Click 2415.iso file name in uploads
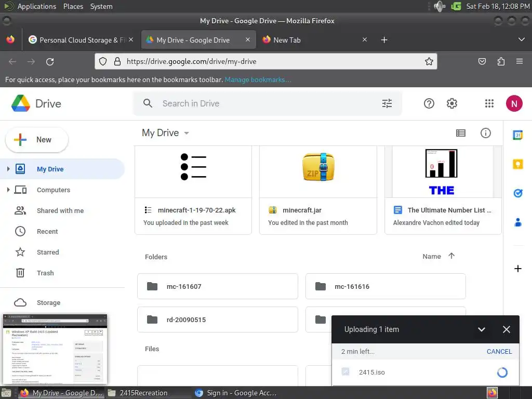 click(372, 372)
